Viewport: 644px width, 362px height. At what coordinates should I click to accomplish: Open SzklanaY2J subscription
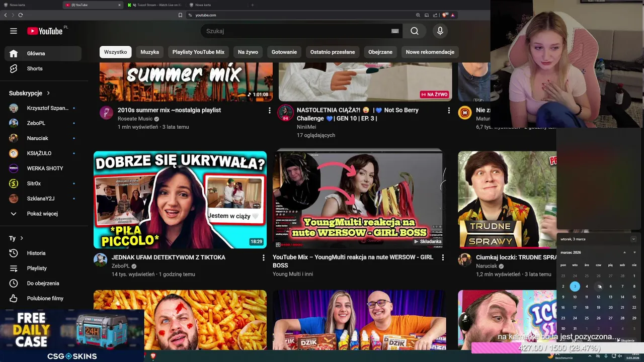coord(43,199)
